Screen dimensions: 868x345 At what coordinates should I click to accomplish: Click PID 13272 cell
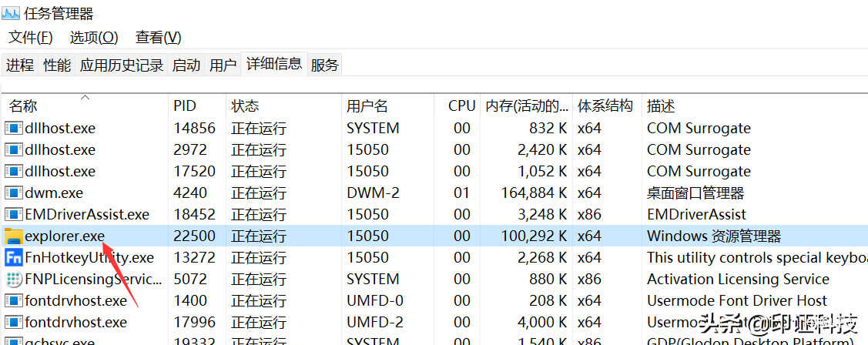tap(194, 258)
